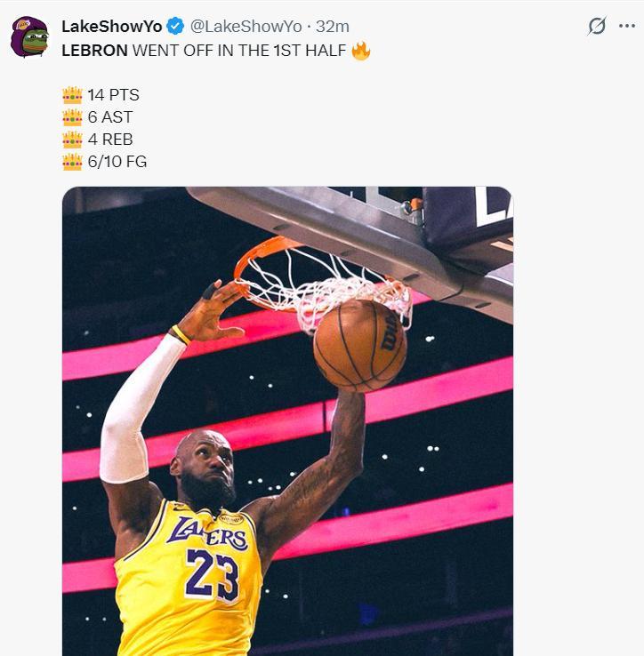This screenshot has height=656, width=644.
Task: Click the crown emoji beside 14 PTS
Action: [72, 95]
